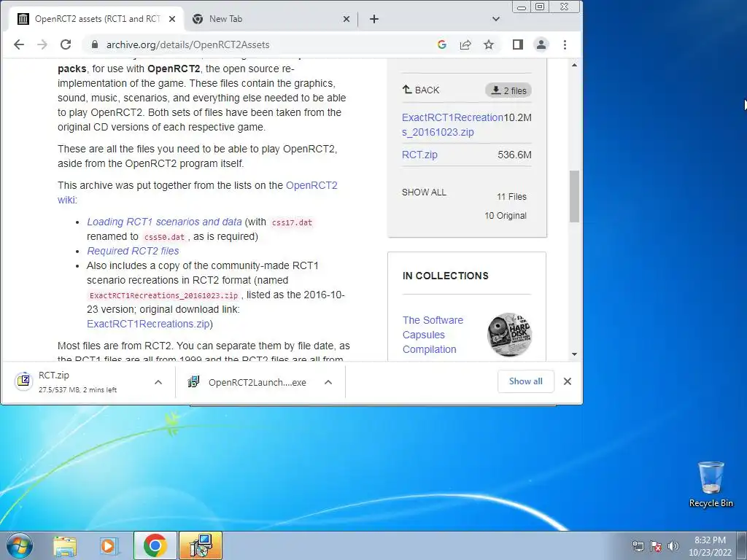The image size is (747, 560).
Task: Open the Google icon in address bar
Action: click(441, 44)
